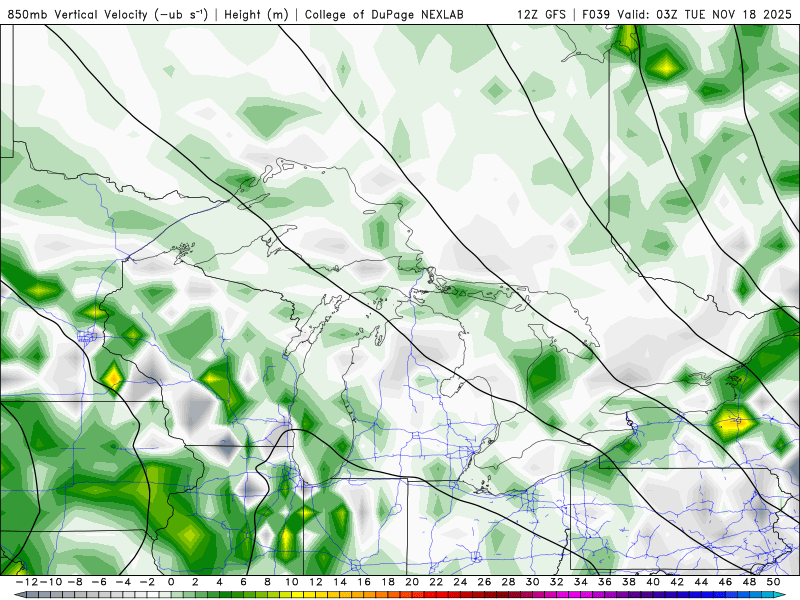Click the "0" color scale label
800x600 pixels.
(171, 582)
